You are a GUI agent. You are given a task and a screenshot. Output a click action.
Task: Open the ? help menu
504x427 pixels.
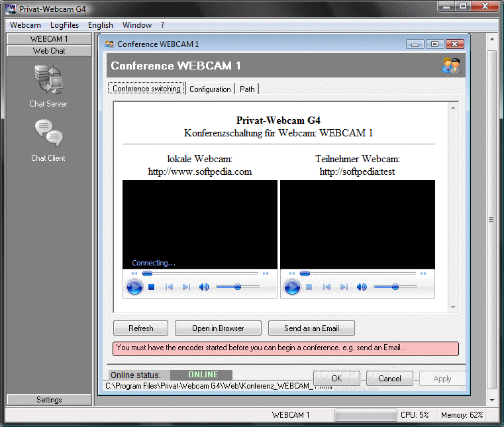[163, 25]
